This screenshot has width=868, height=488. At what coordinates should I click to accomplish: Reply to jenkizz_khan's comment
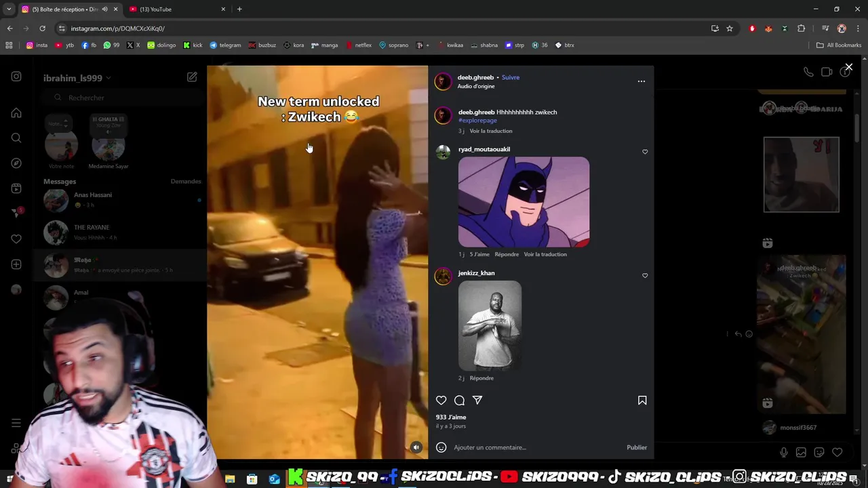pos(481,378)
